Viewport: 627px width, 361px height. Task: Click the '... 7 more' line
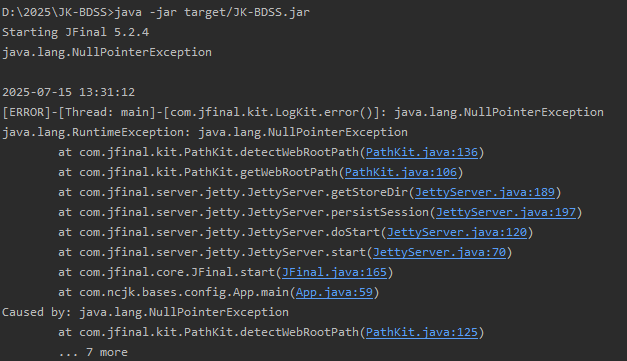(x=93, y=352)
